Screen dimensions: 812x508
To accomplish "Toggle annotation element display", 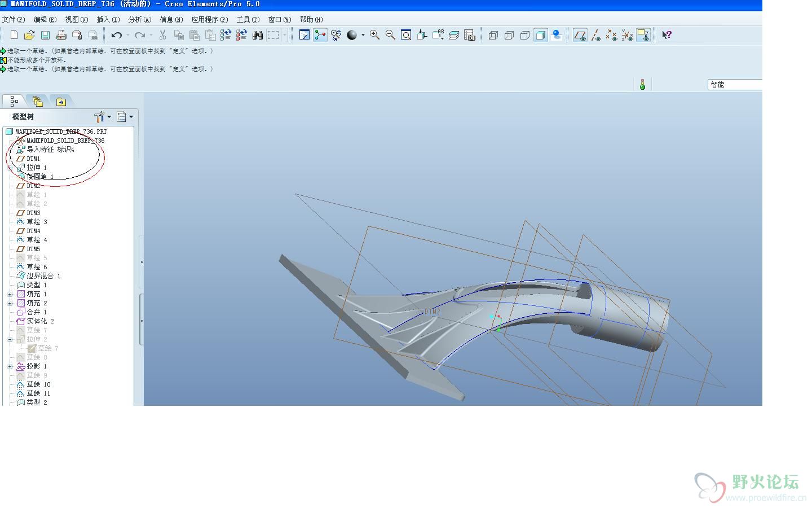I will [x=643, y=35].
